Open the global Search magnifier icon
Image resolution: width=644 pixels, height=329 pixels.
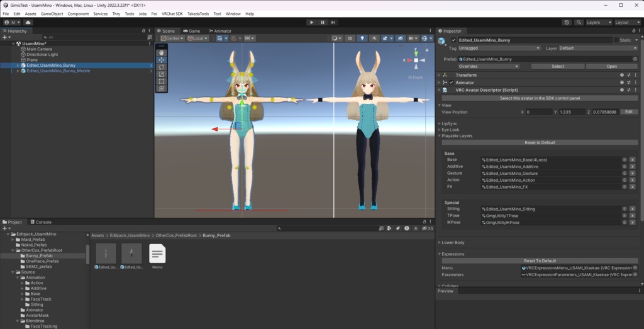point(579,22)
